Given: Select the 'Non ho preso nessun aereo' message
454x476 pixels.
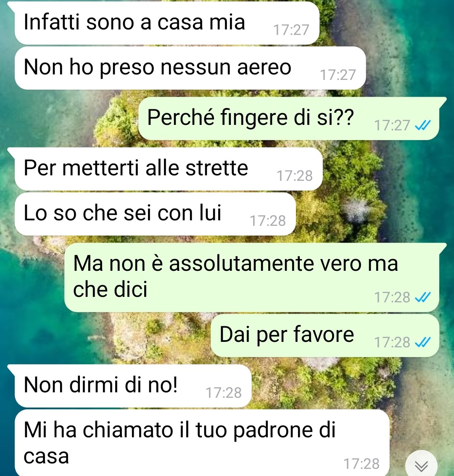Looking at the screenshot, I should point(190,68).
